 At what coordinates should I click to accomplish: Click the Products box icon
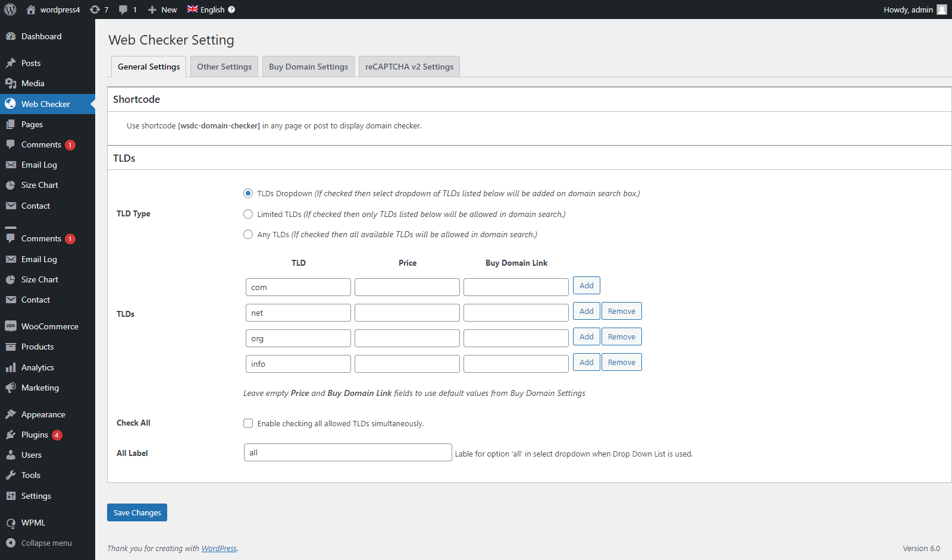[x=11, y=347]
